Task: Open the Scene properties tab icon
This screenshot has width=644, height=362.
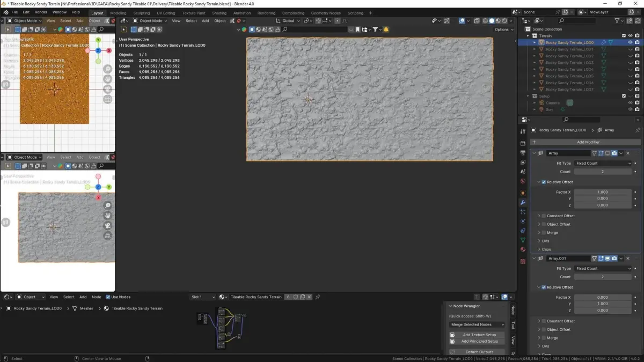Action: [523, 172]
